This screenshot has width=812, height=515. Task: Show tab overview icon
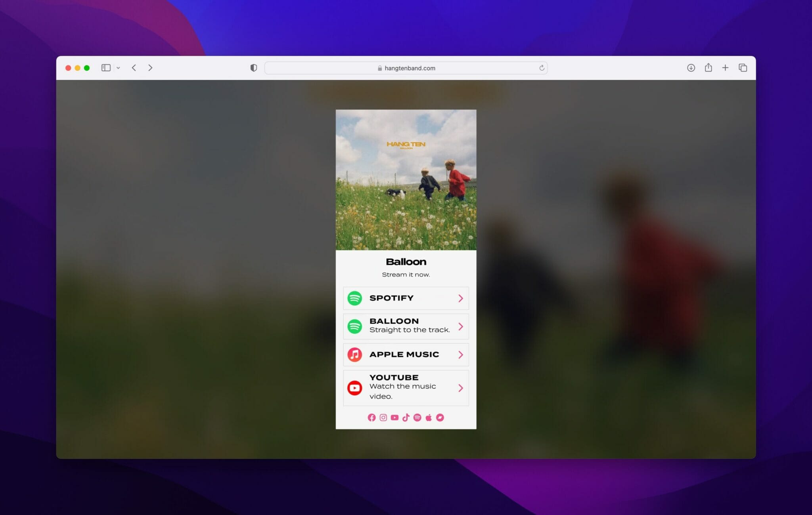point(743,68)
